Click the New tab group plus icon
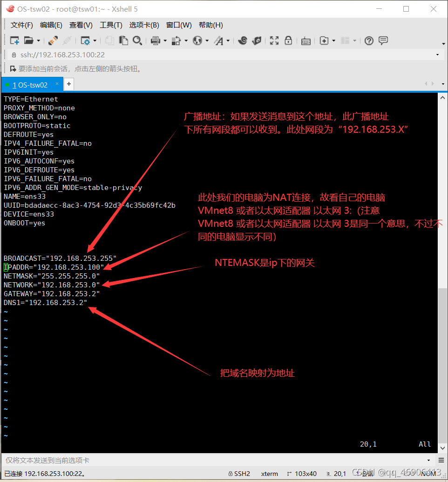 [x=324, y=41]
